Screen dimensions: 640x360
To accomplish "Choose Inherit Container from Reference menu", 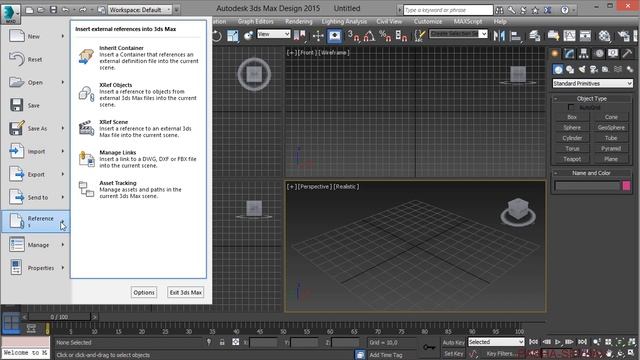I will 138,57.
